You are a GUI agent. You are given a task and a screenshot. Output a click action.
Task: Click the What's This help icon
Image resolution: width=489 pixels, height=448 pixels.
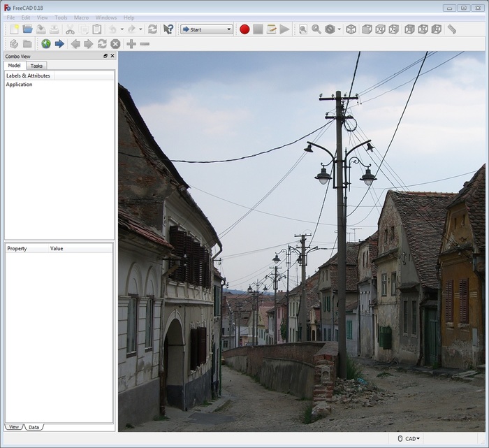pos(168,29)
